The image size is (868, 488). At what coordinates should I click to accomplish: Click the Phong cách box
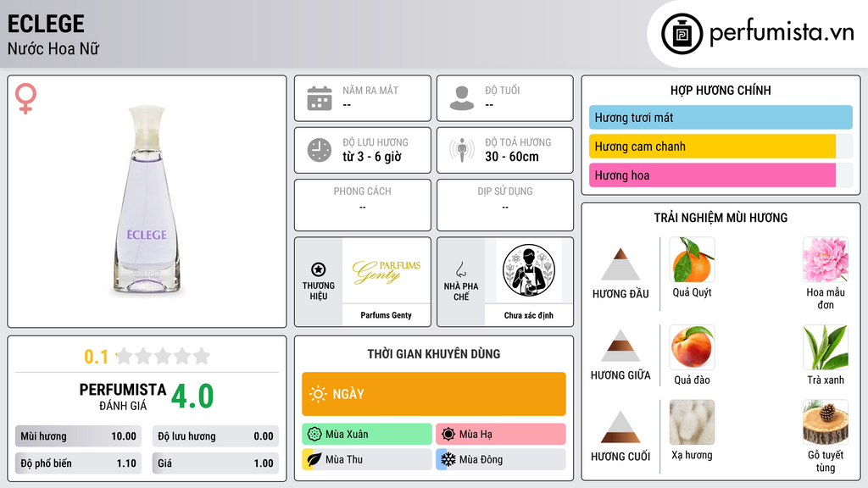click(363, 205)
